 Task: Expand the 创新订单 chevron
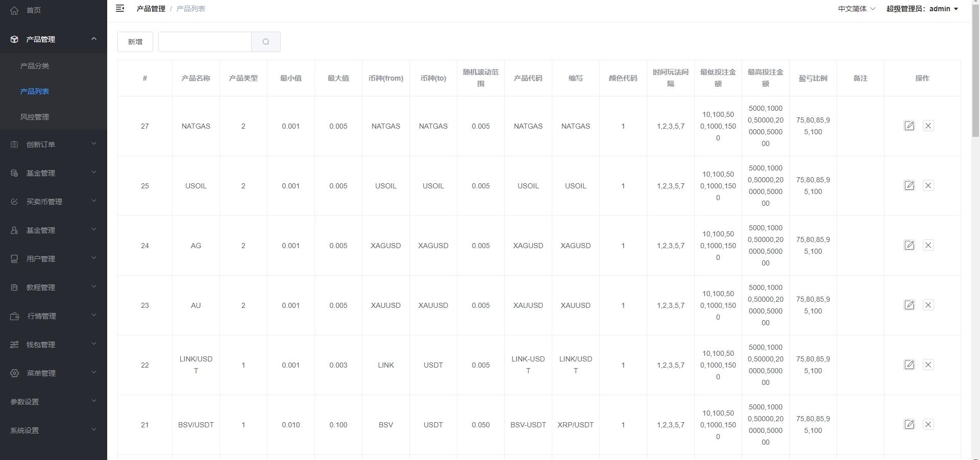pos(94,144)
